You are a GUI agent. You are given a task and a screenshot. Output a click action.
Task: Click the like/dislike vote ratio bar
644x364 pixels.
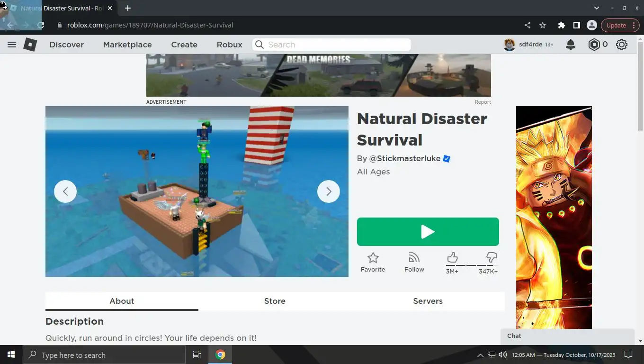click(472, 265)
